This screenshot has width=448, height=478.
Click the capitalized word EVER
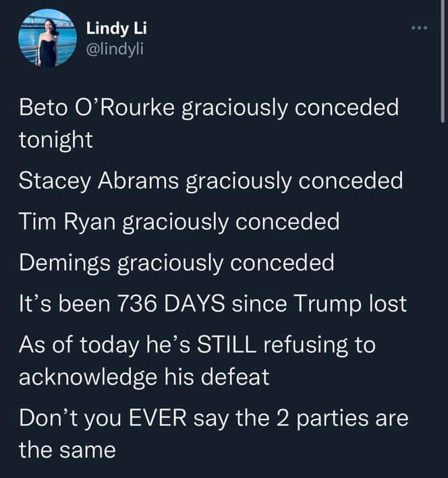coord(157,418)
